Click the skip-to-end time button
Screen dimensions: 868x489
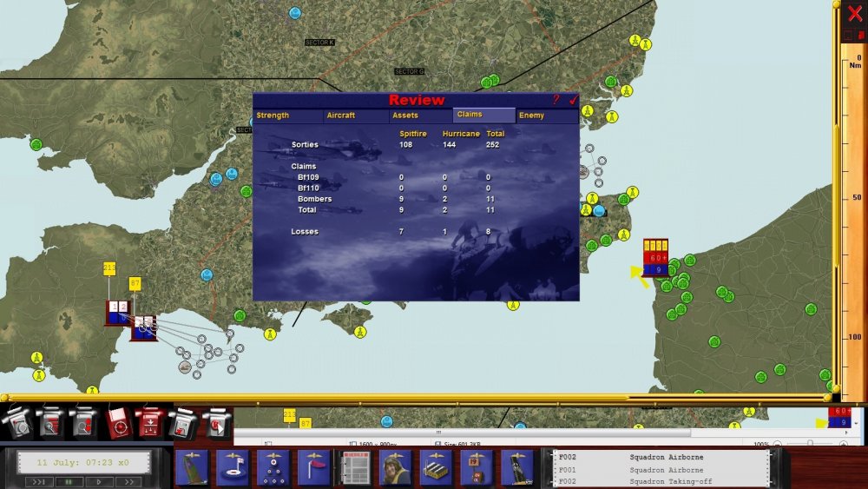click(x=39, y=482)
